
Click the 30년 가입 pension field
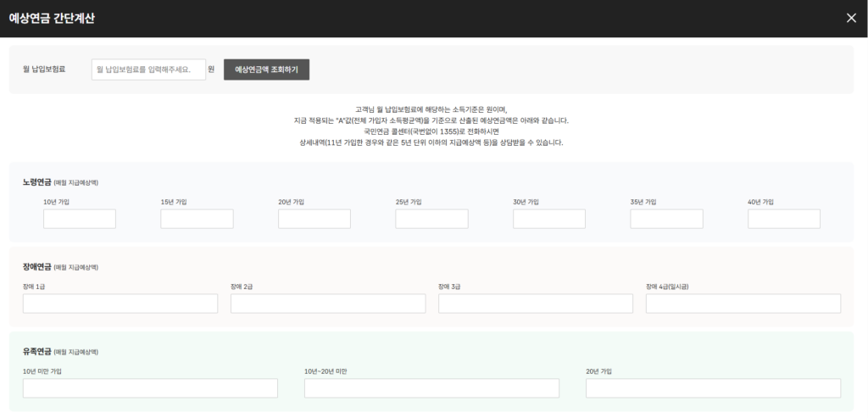[549, 219]
